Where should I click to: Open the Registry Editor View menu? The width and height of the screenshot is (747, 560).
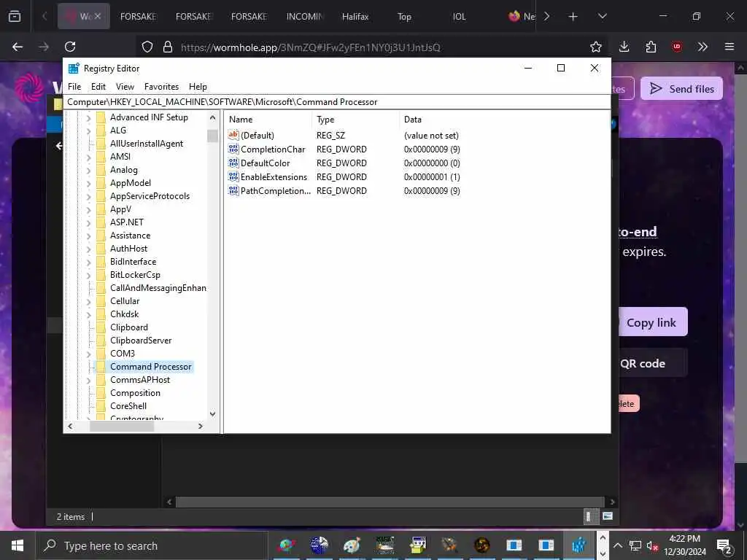tap(125, 87)
